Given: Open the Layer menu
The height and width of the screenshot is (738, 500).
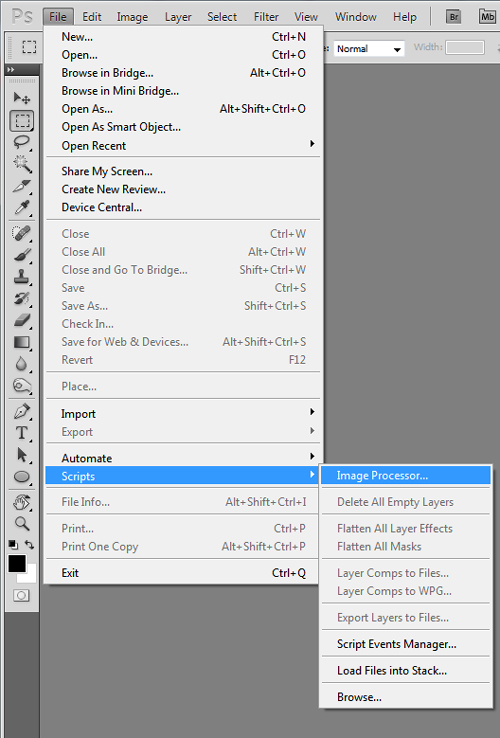Looking at the screenshot, I should (x=178, y=17).
